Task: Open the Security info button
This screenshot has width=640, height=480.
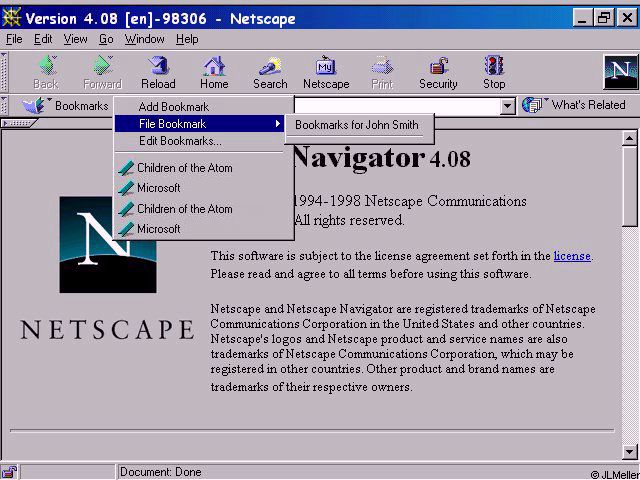Action: coord(438,72)
